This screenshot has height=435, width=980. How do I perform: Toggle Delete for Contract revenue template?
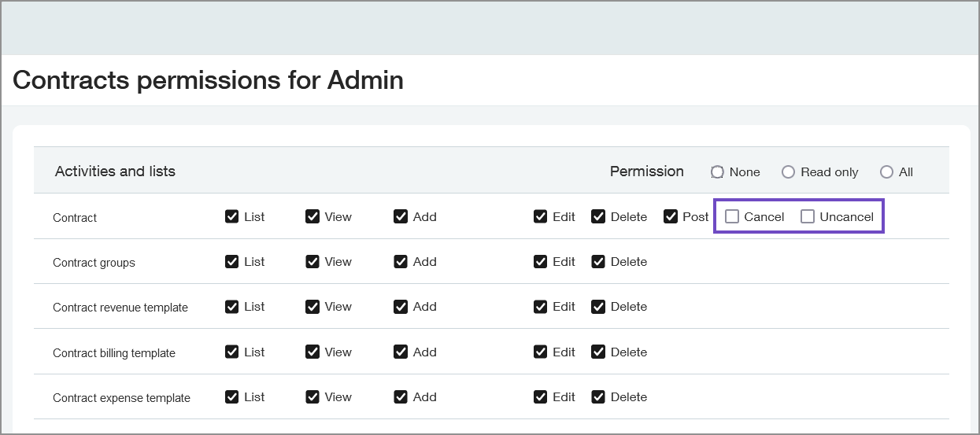[598, 307]
